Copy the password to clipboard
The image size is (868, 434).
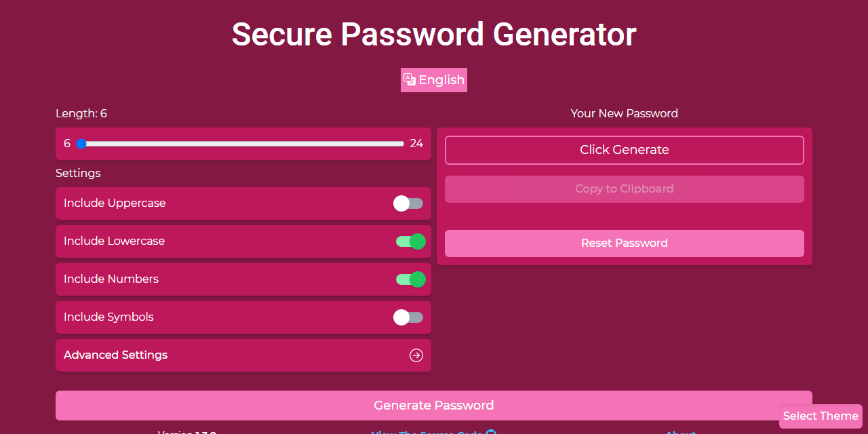coord(624,189)
